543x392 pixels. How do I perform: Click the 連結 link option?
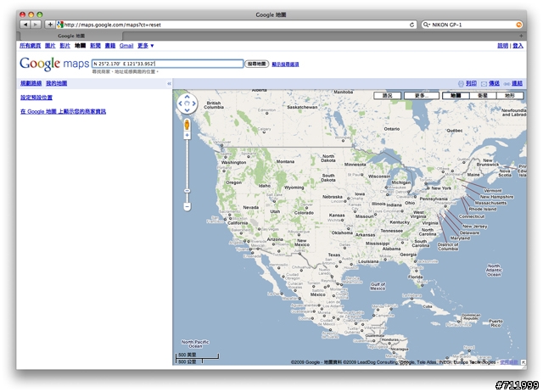[x=517, y=83]
